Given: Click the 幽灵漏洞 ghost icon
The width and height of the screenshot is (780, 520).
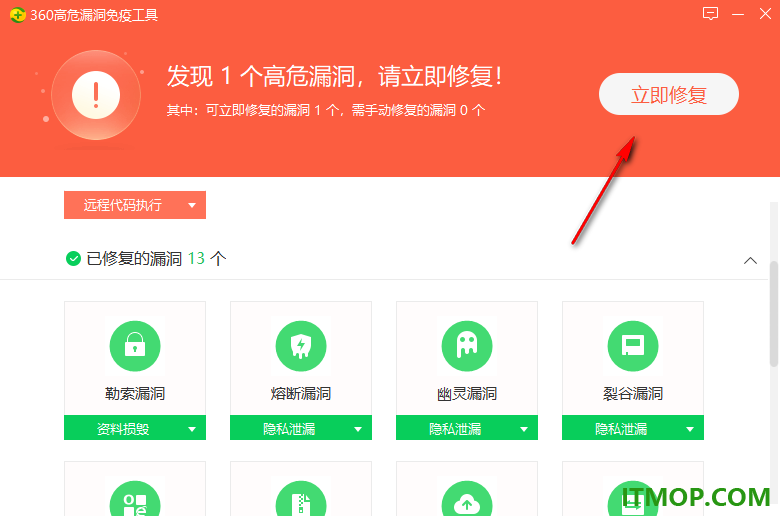Looking at the screenshot, I should click(467, 346).
